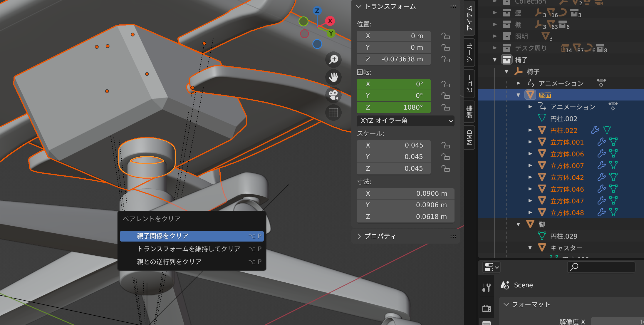Switch orthographic/perspective grid icon
Screen dimensions: 644x325
click(x=333, y=113)
